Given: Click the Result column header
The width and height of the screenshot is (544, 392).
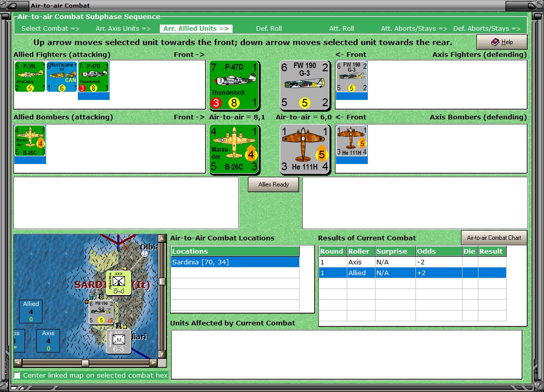Looking at the screenshot, I should pos(492,252).
